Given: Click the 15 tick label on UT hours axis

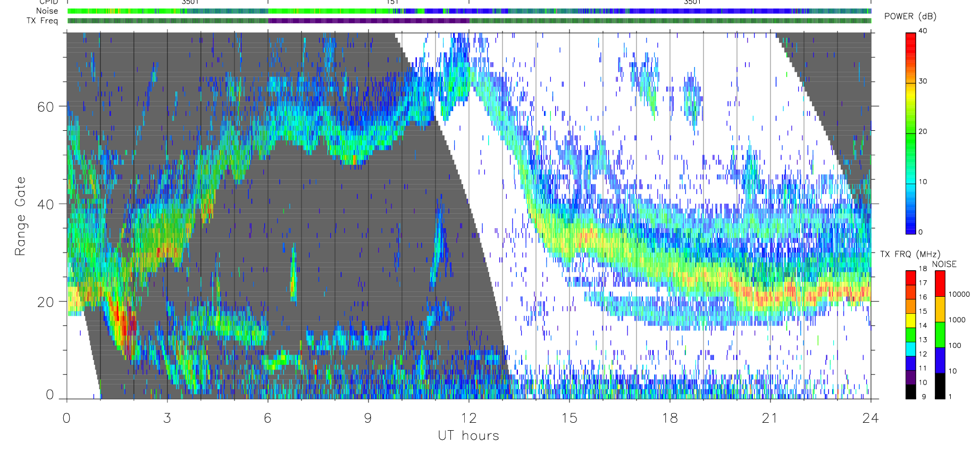Looking at the screenshot, I should [x=569, y=418].
